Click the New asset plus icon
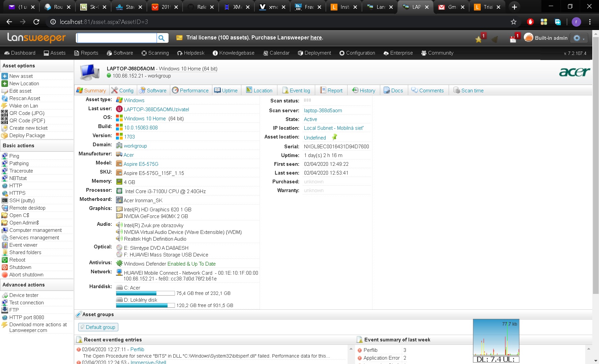The height and width of the screenshot is (364, 599). point(5,76)
